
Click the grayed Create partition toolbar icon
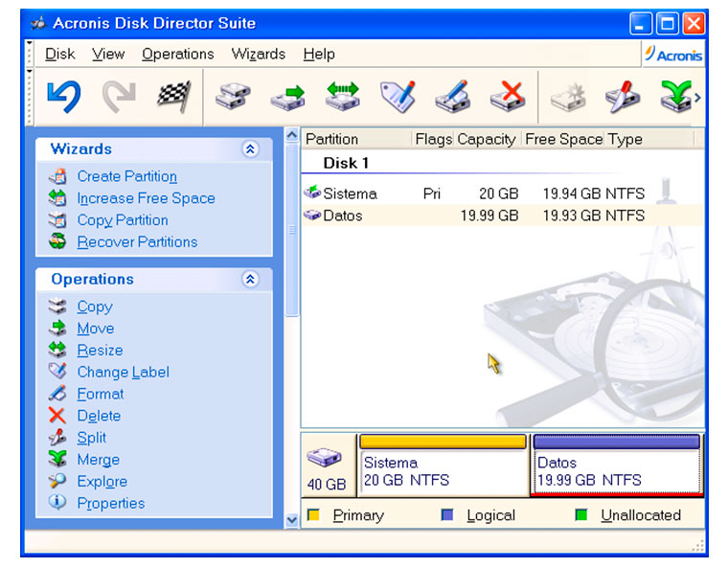(568, 97)
